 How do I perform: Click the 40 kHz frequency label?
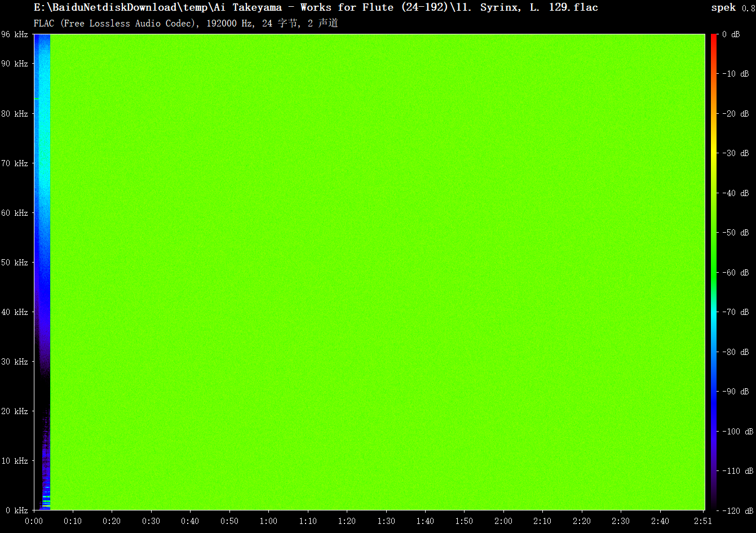tap(15, 312)
